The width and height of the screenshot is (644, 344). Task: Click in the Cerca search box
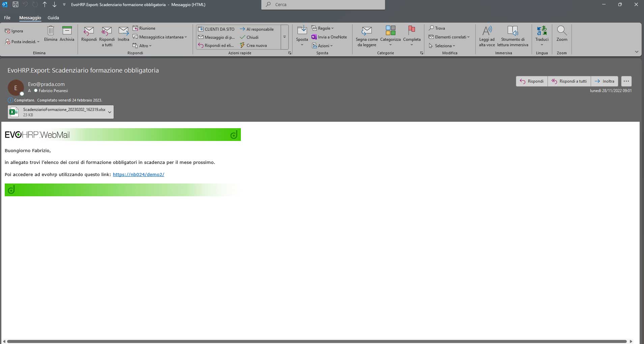pos(323,5)
